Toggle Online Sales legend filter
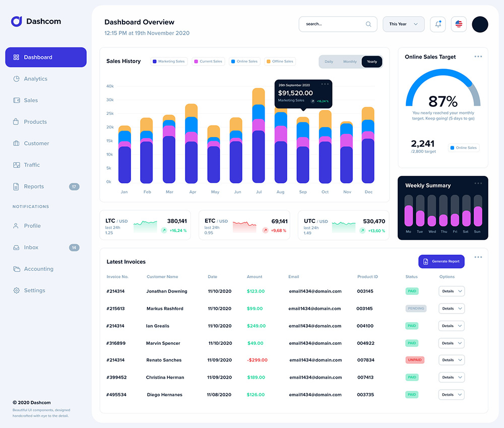Image resolution: width=504 pixels, height=428 pixels. click(x=244, y=62)
